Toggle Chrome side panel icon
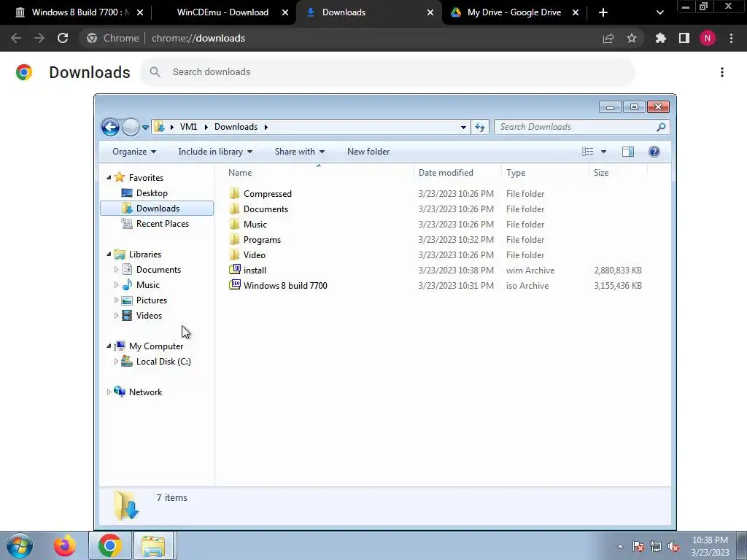The height and width of the screenshot is (560, 747). pyautogui.click(x=684, y=38)
